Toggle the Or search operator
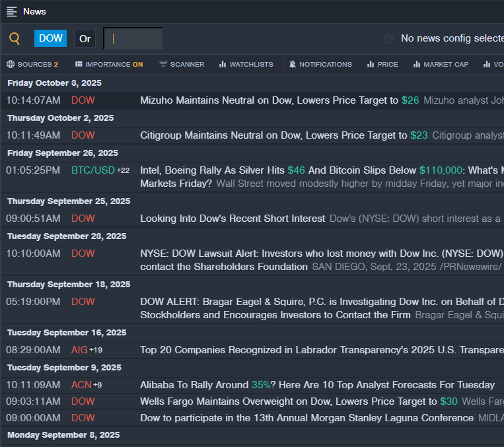The height and width of the screenshot is (447, 504). 85,39
